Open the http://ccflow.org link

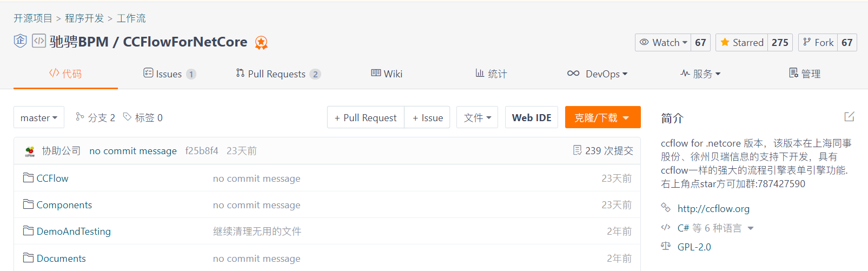click(x=713, y=208)
